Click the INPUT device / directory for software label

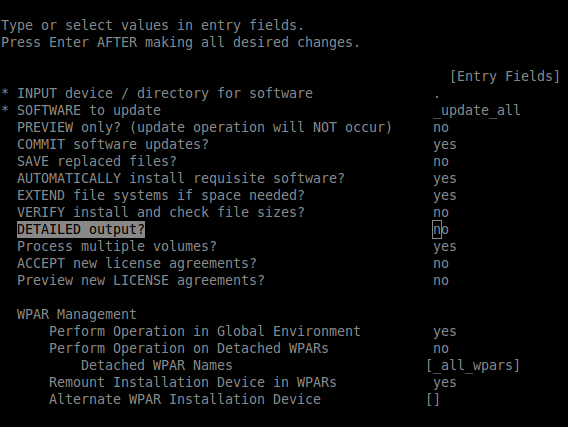165,93
